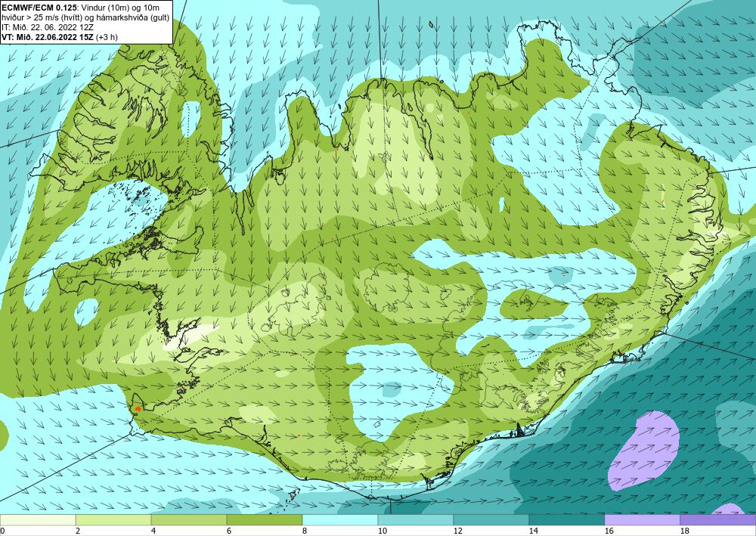
Task: Click the pale yellow 0–2 legend swatch
Action: click(38, 520)
